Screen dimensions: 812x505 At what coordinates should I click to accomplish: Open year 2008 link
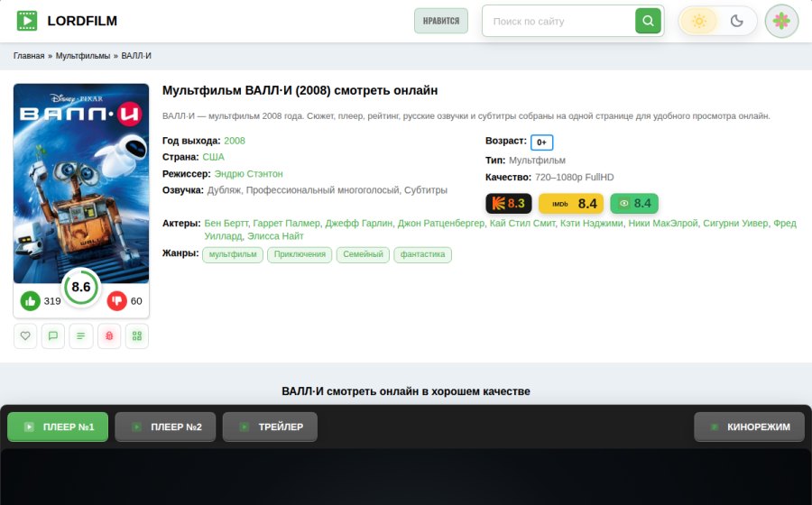click(235, 141)
